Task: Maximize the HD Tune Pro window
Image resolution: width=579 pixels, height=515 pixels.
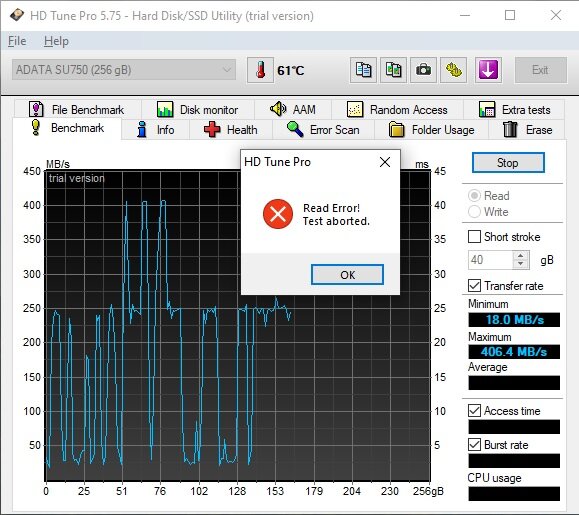Action: tap(510, 16)
